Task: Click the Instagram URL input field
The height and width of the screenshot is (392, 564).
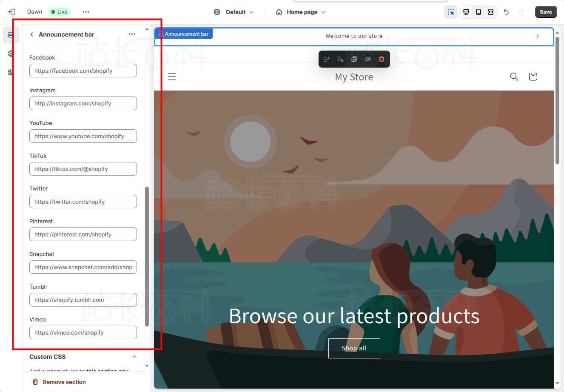Action: click(83, 103)
